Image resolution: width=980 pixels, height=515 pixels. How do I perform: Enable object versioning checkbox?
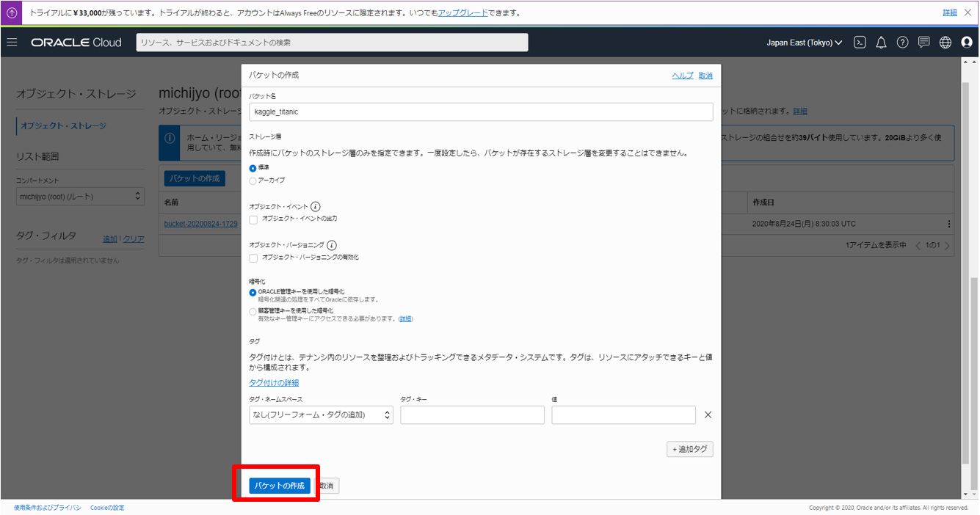pyautogui.click(x=253, y=257)
